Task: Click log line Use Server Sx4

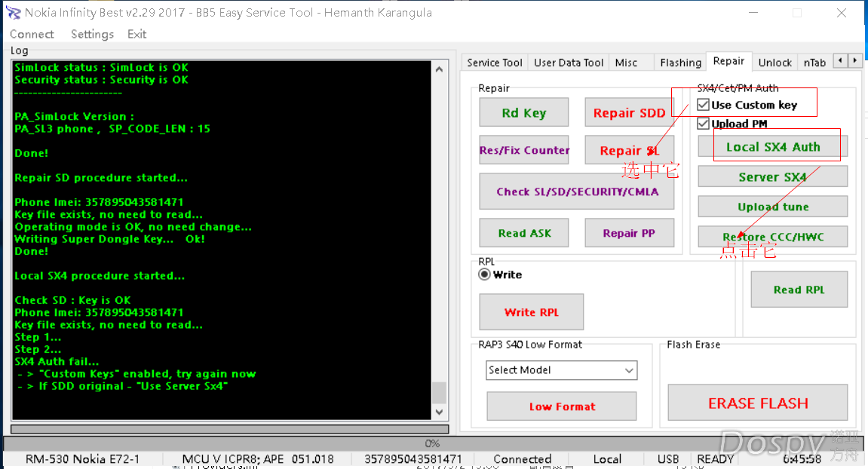Action: [x=122, y=386]
